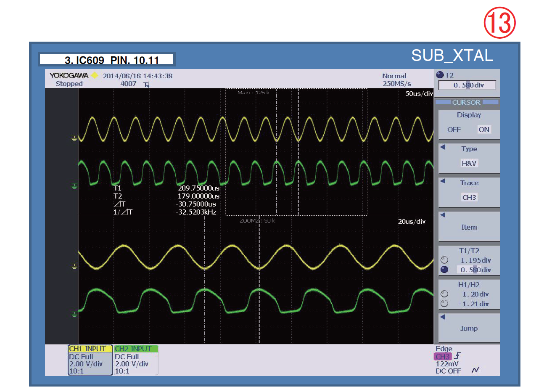Click the T1 readout 209.75000us
The height and width of the screenshot is (392, 544).
coord(198,188)
